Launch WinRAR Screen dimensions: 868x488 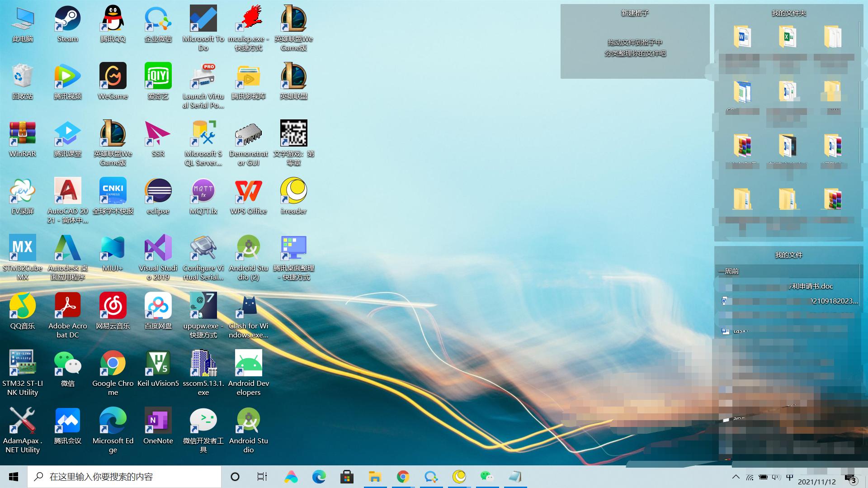point(22,133)
